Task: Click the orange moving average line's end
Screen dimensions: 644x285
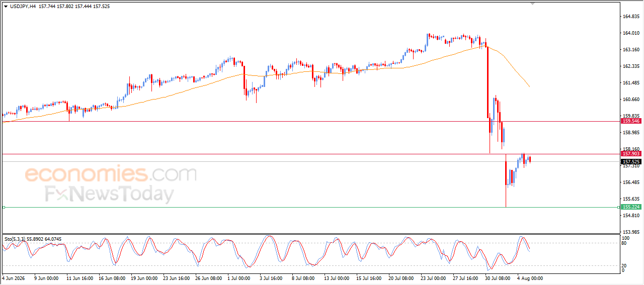Action: point(529,87)
